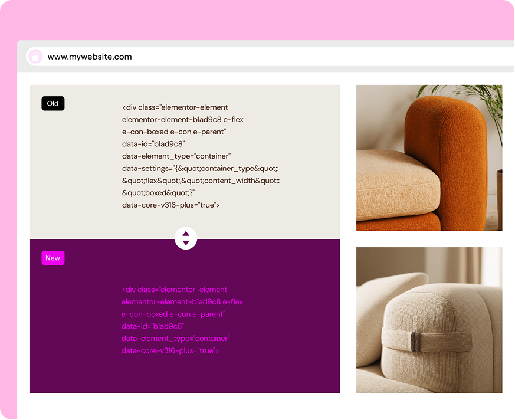Select the magenta New badge
The width and height of the screenshot is (515, 420).
pos(53,258)
